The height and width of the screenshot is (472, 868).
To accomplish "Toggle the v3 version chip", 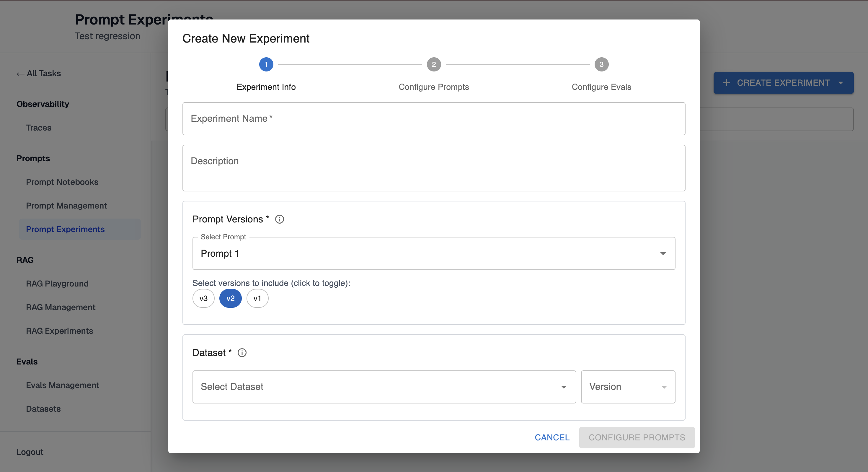I will pyautogui.click(x=203, y=298).
